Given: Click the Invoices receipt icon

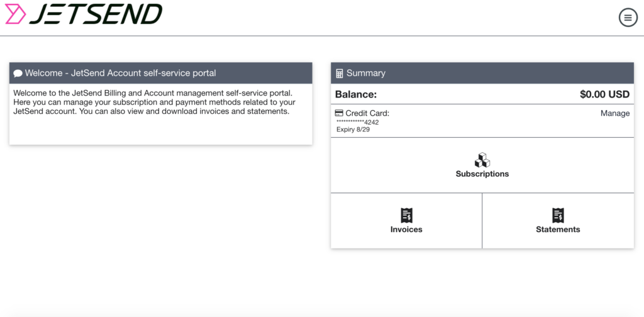Looking at the screenshot, I should click(406, 216).
